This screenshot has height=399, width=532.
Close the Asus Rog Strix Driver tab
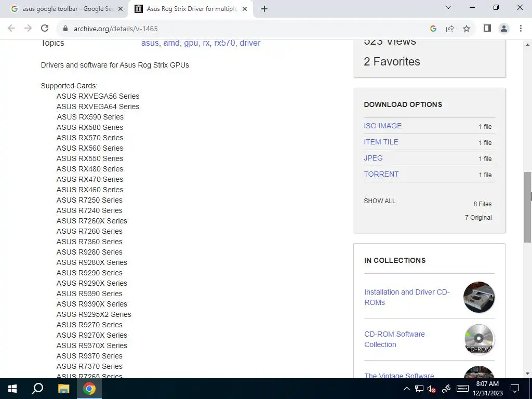coord(245,9)
